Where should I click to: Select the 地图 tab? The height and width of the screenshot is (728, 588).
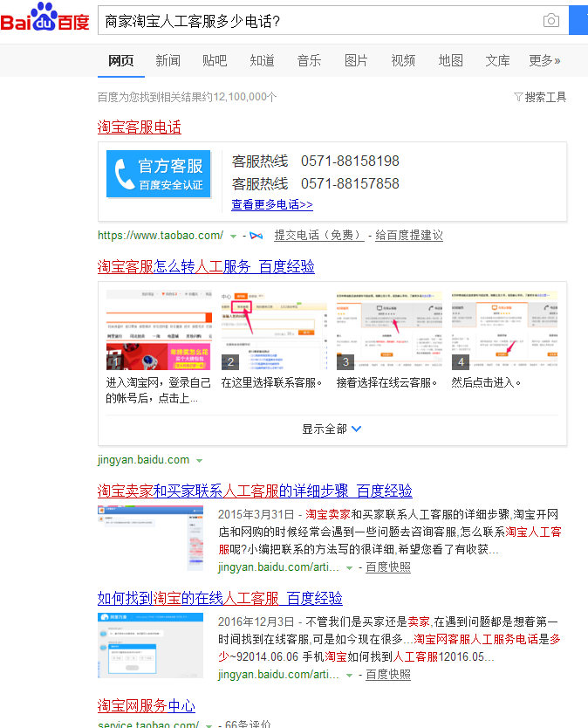pos(450,60)
